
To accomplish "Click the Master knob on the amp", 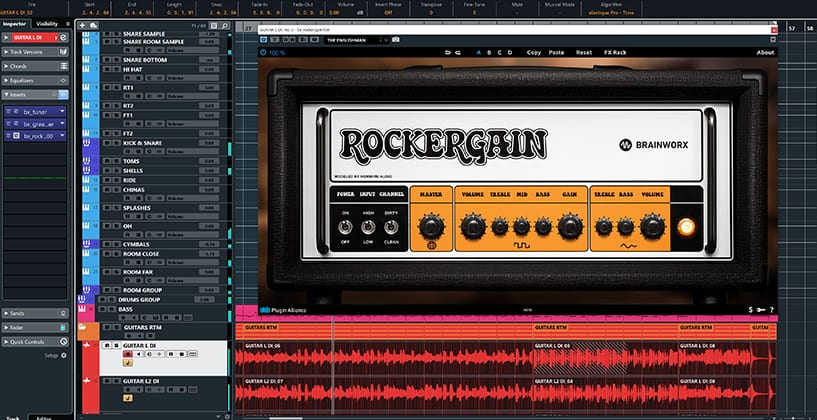I will pyautogui.click(x=431, y=227).
